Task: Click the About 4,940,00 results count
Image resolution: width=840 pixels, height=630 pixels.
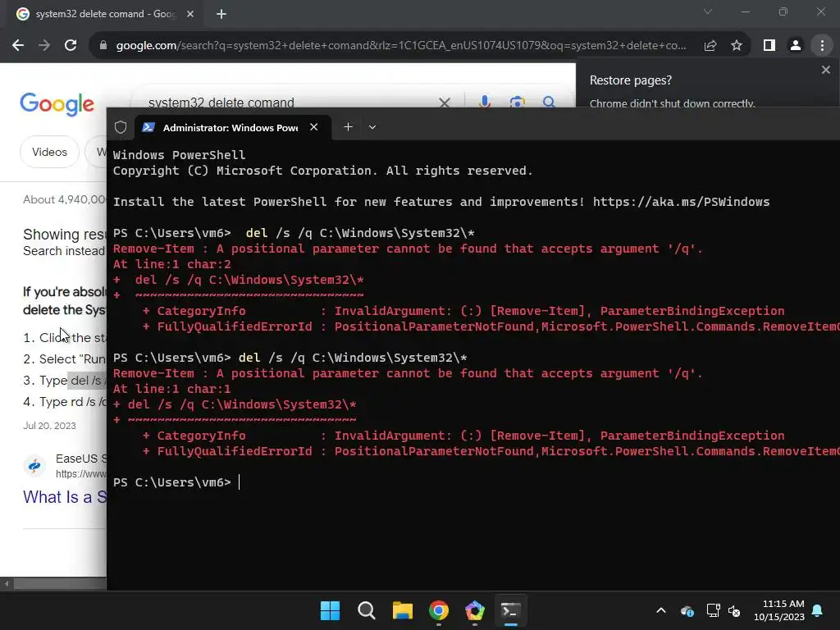Action: click(x=64, y=200)
